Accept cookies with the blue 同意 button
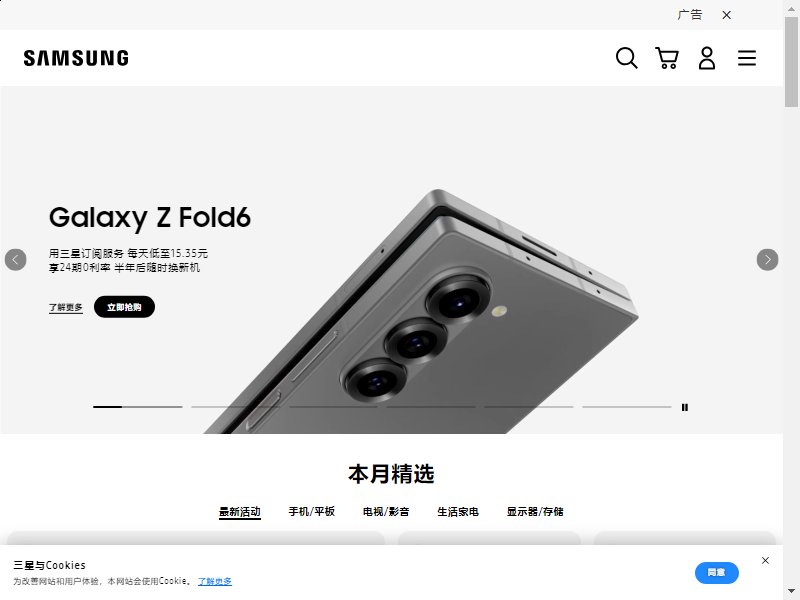The height and width of the screenshot is (600, 800). tap(716, 573)
